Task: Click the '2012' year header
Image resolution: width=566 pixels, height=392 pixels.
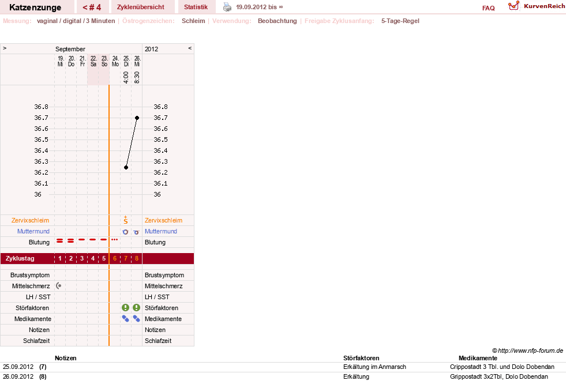Action: (151, 49)
